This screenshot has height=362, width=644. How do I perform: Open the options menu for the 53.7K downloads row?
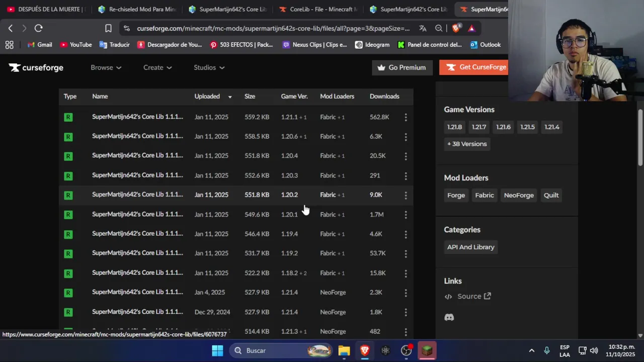406,253
